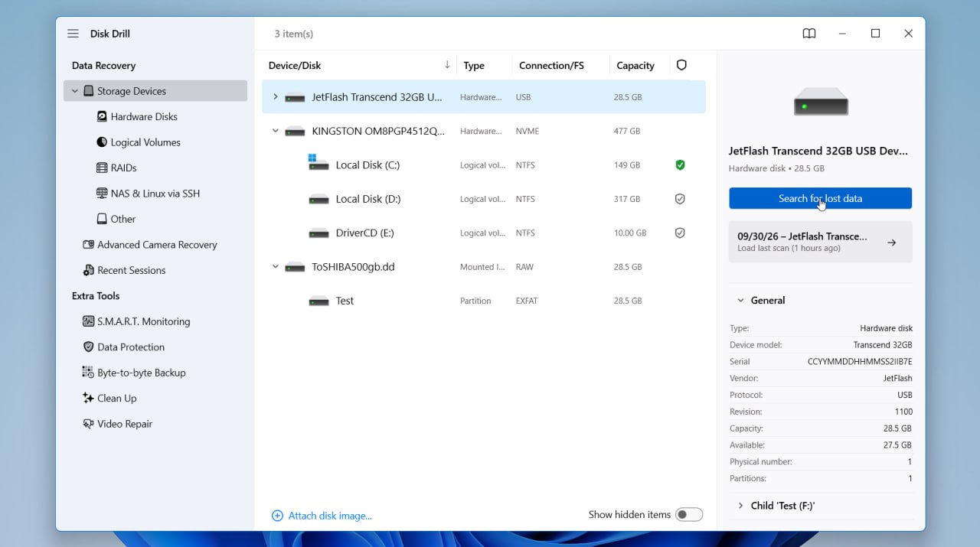The width and height of the screenshot is (980, 547).
Task: Select the Local Disk (C:) row
Action: 484,165
